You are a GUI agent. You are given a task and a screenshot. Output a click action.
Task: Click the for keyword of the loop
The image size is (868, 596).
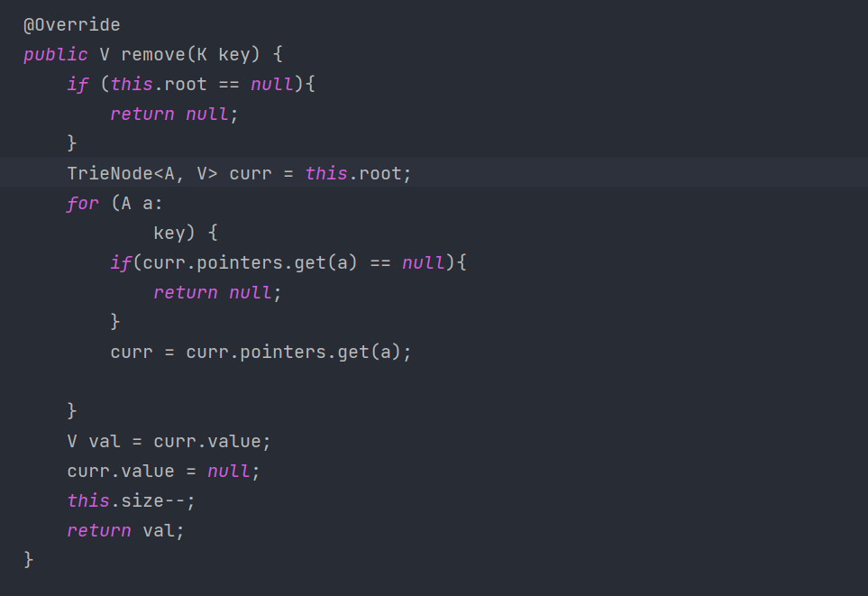pyautogui.click(x=82, y=204)
